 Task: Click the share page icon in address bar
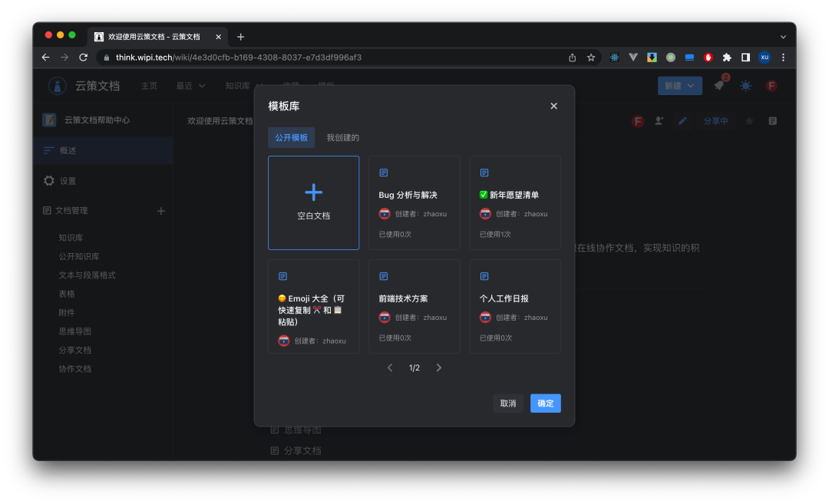572,58
